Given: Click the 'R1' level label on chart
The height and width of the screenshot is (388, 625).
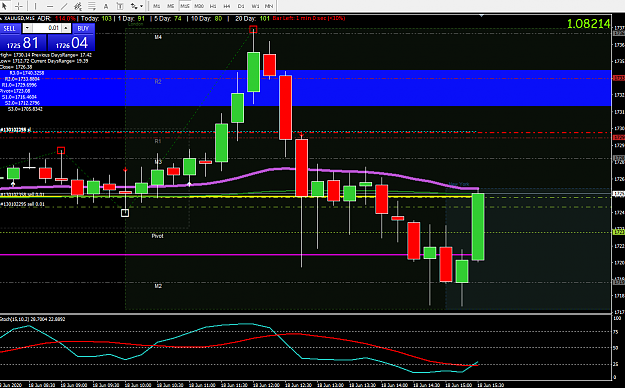Looking at the screenshot, I should click(x=158, y=141).
